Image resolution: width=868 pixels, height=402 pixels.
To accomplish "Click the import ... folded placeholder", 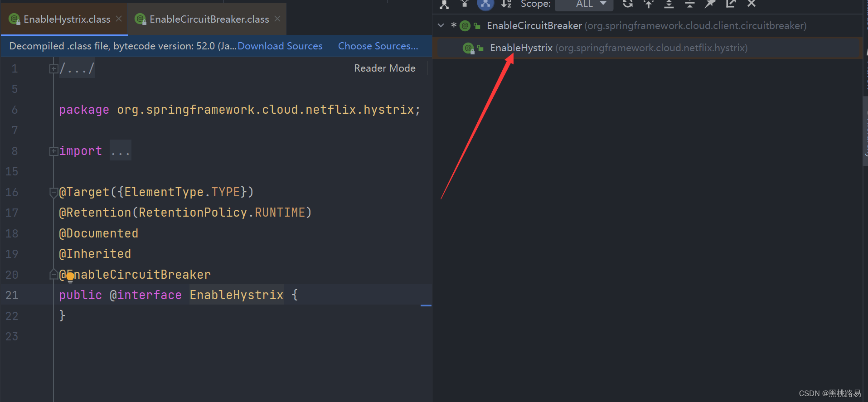I will pyautogui.click(x=121, y=151).
